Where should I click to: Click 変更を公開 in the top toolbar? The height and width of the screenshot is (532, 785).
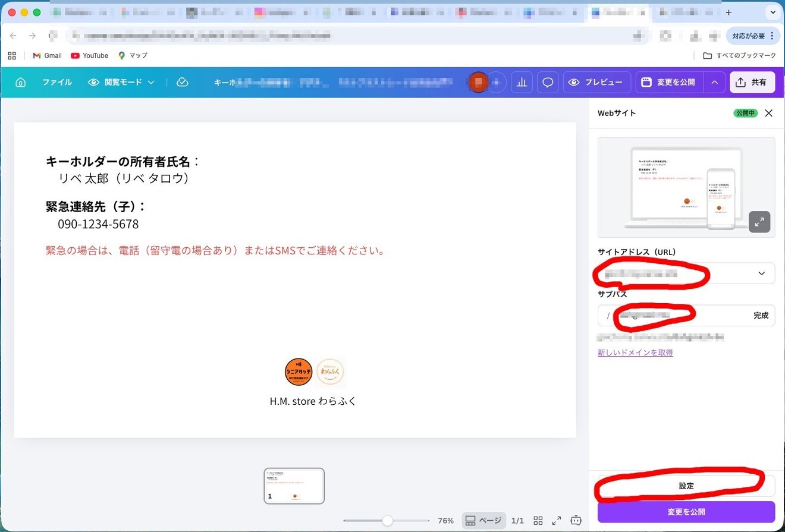pos(670,83)
